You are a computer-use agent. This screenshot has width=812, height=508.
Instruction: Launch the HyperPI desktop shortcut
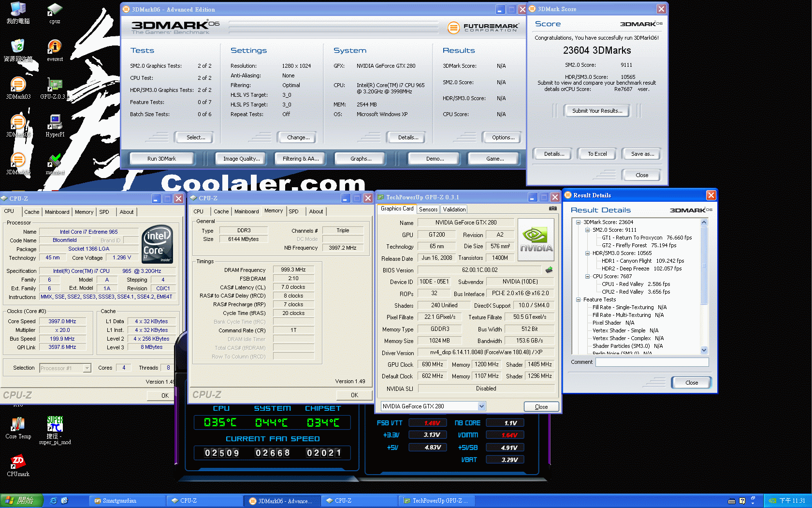pyautogui.click(x=55, y=126)
